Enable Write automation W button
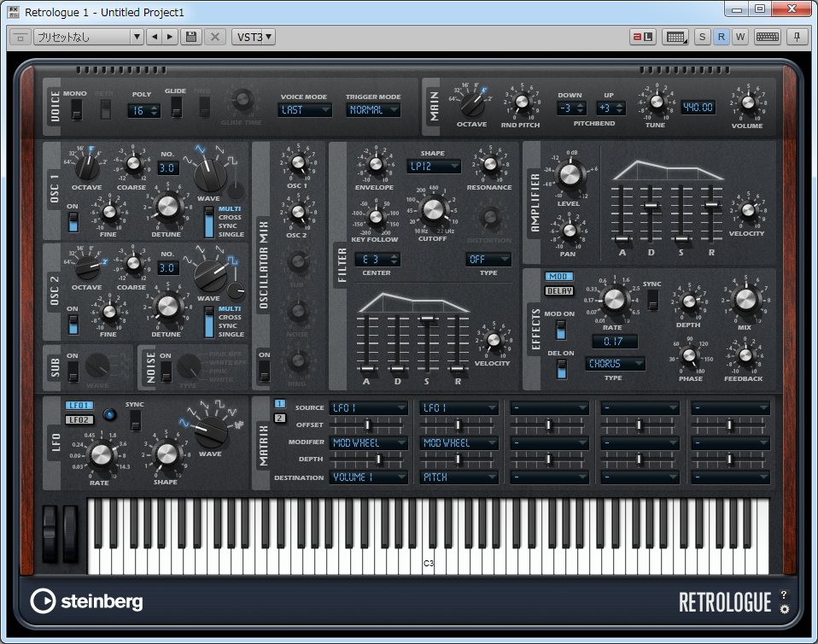Image resolution: width=818 pixels, height=644 pixels. click(x=740, y=37)
